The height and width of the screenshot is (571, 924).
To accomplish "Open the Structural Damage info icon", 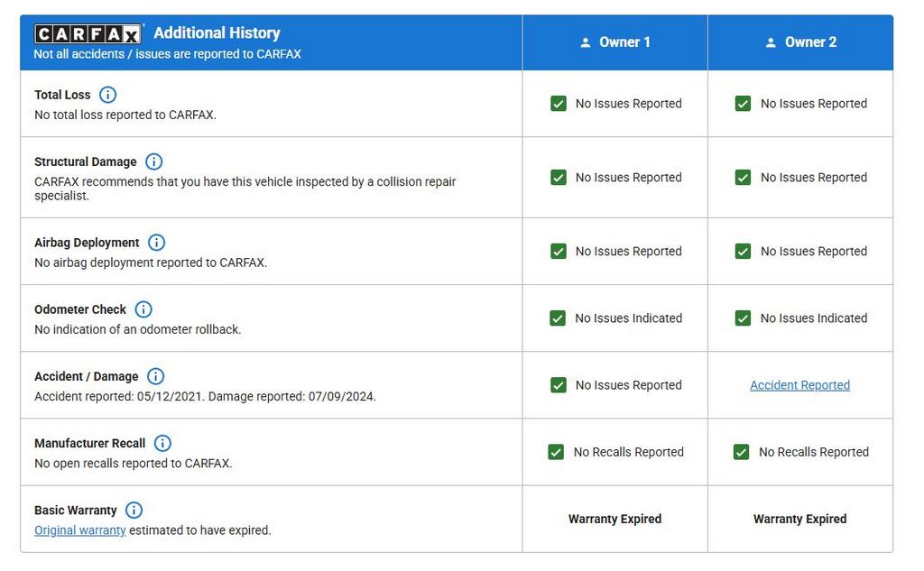I will (x=154, y=161).
